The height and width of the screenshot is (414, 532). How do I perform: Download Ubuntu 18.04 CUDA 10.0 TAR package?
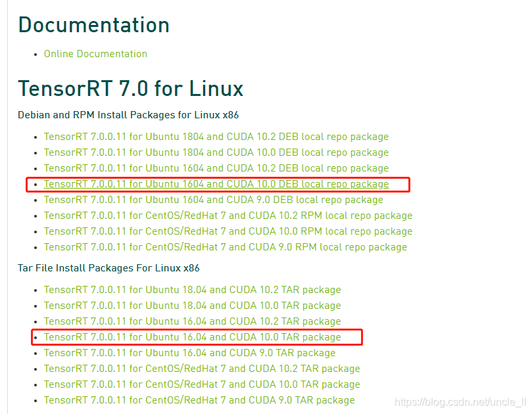tap(193, 306)
